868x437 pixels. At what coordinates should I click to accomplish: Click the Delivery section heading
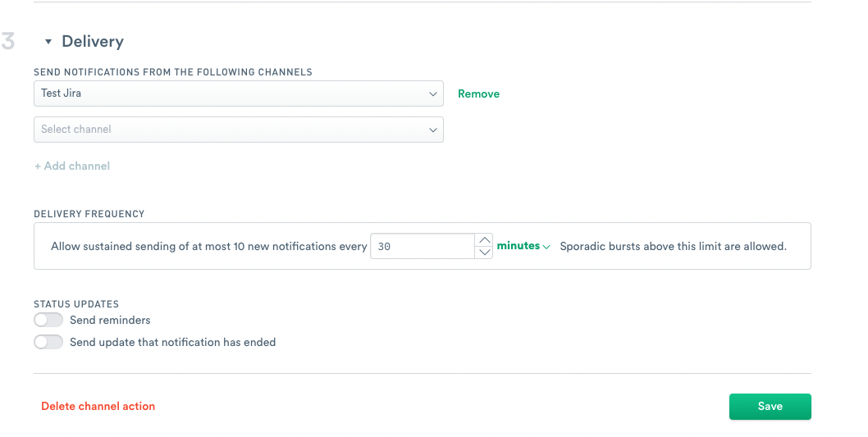[x=93, y=42]
